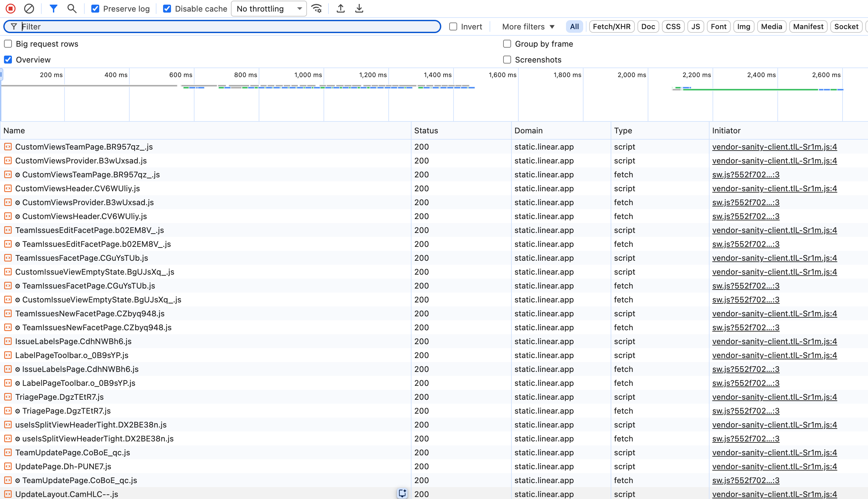Select the Font request filter
Viewport: 868px width, 499px height.
click(x=718, y=26)
